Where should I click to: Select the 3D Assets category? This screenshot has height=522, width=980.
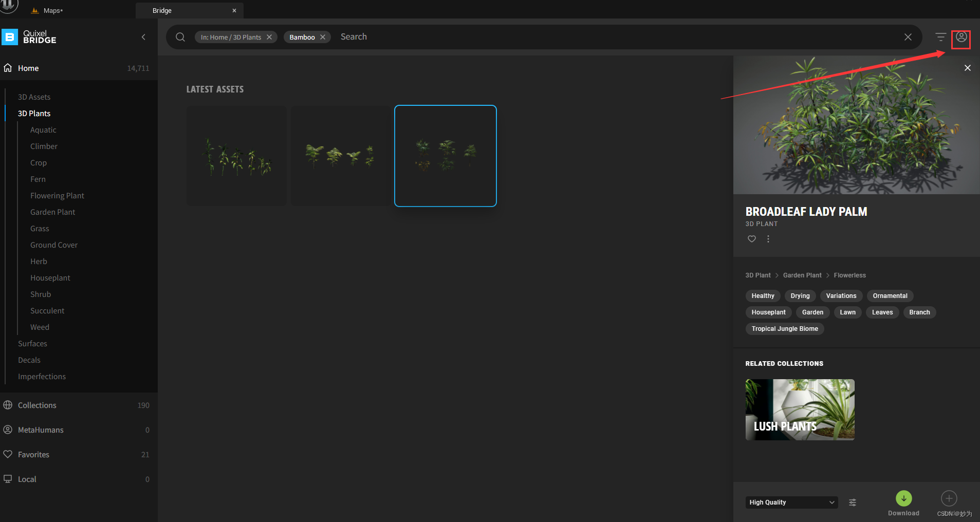pyautogui.click(x=34, y=97)
